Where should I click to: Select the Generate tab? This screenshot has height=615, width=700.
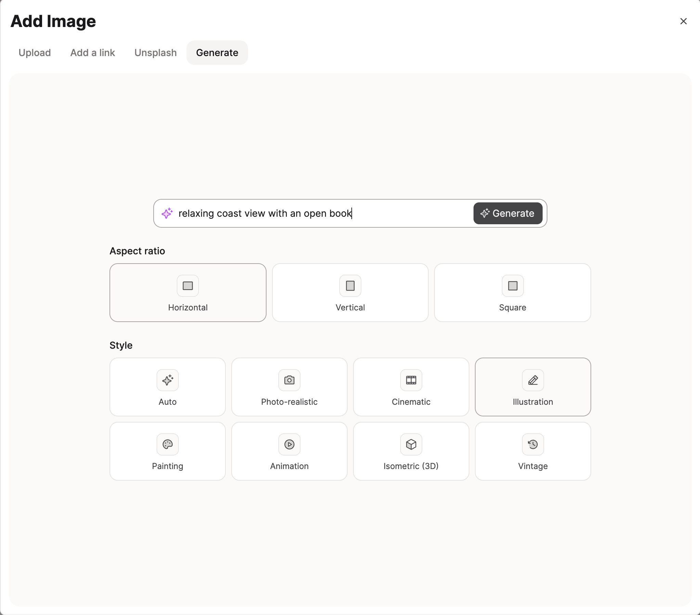click(x=217, y=53)
